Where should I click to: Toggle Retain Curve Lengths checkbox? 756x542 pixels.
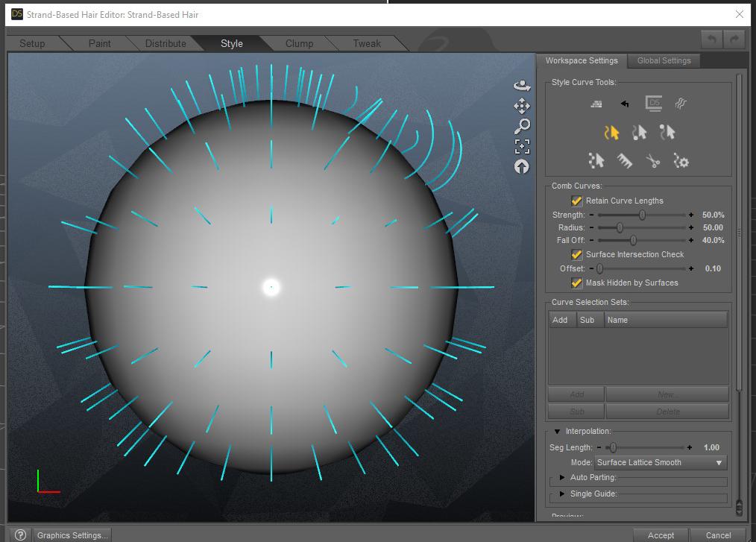pos(576,201)
